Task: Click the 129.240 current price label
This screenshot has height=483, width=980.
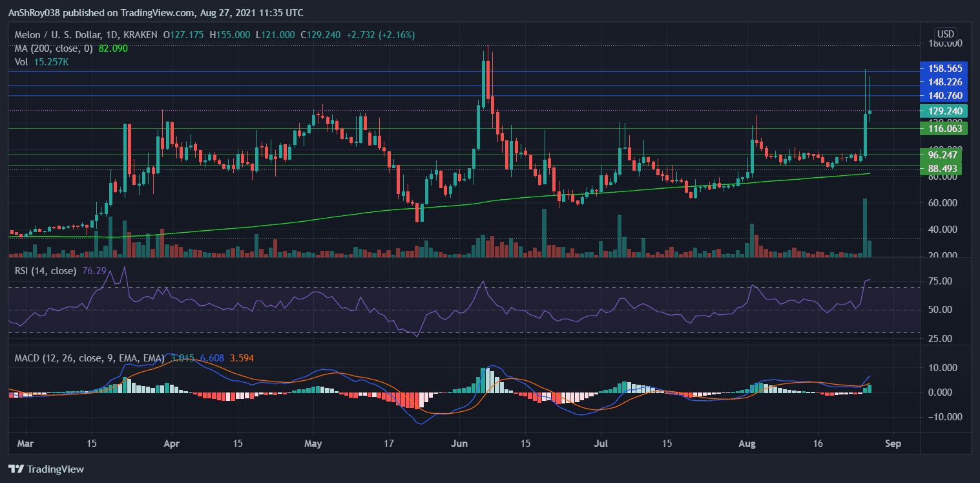Action: coord(945,111)
